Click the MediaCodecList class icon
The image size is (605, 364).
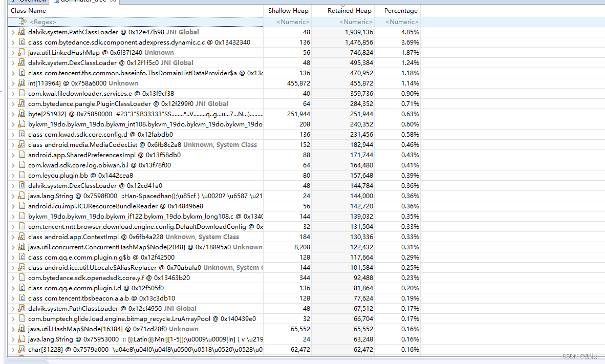22,145
